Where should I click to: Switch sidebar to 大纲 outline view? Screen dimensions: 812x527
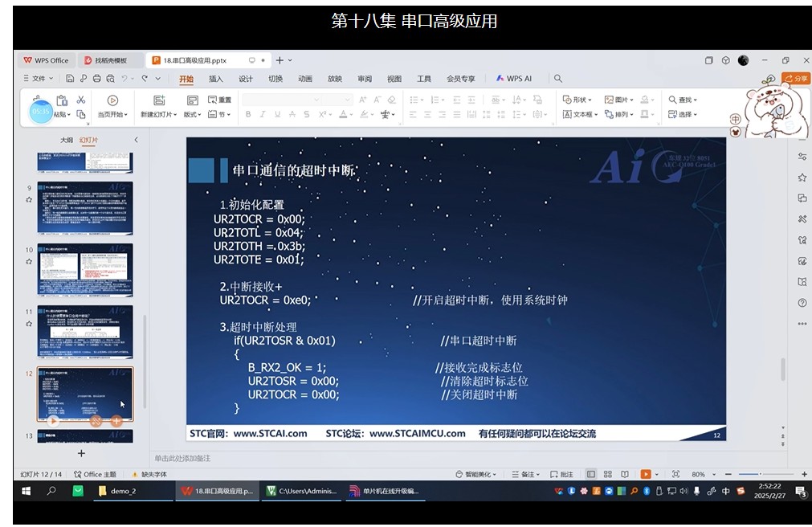click(x=67, y=140)
